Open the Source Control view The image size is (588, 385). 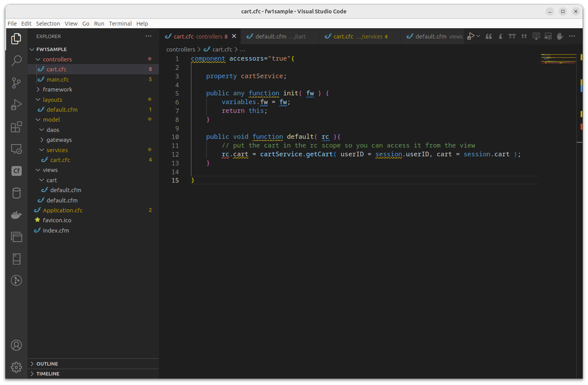pos(16,83)
